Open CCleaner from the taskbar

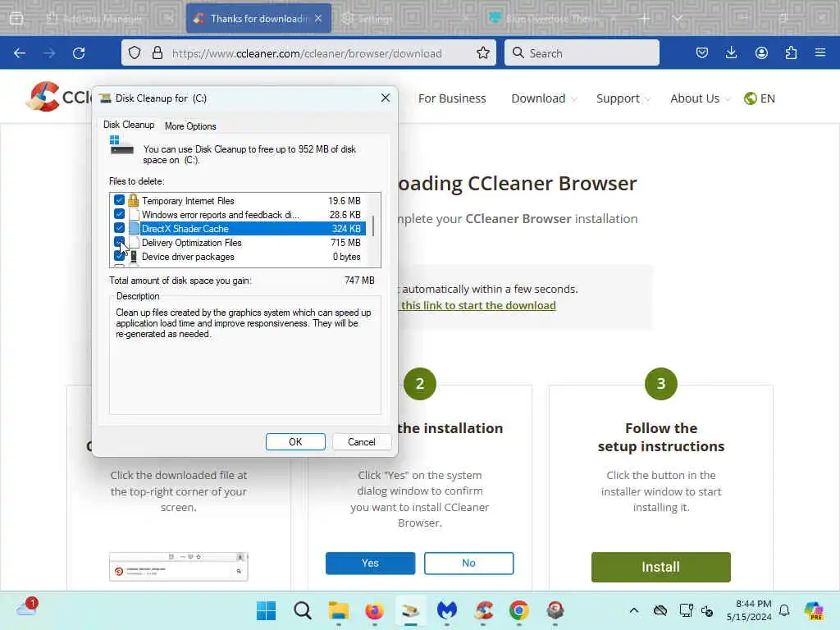(483, 610)
